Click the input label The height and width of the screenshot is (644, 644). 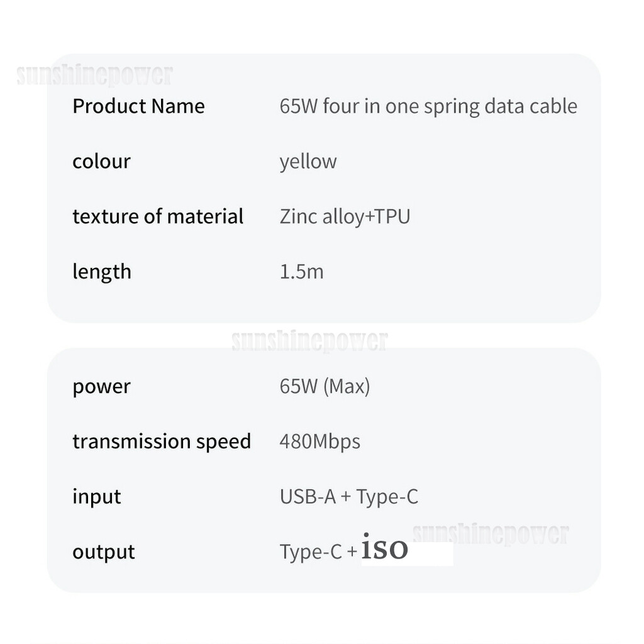[96, 497]
